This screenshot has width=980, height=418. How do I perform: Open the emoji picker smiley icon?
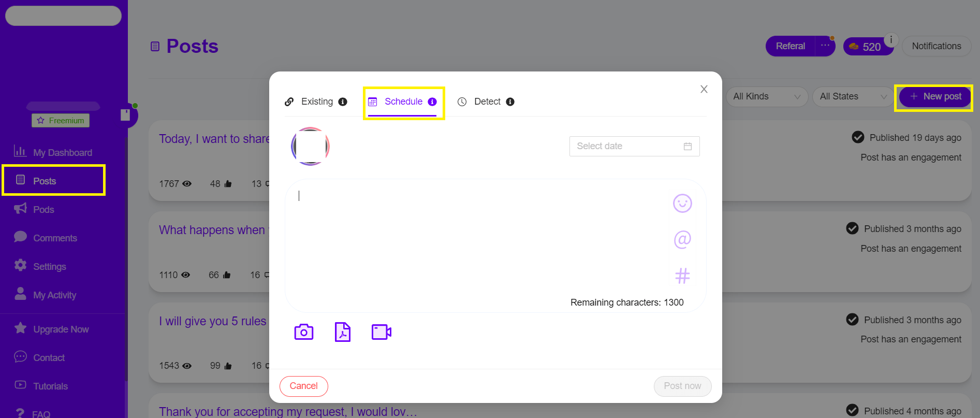pos(682,204)
